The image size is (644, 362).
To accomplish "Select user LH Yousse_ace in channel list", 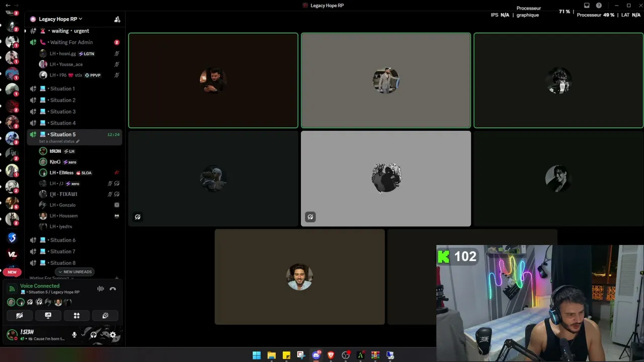I will tap(79, 64).
